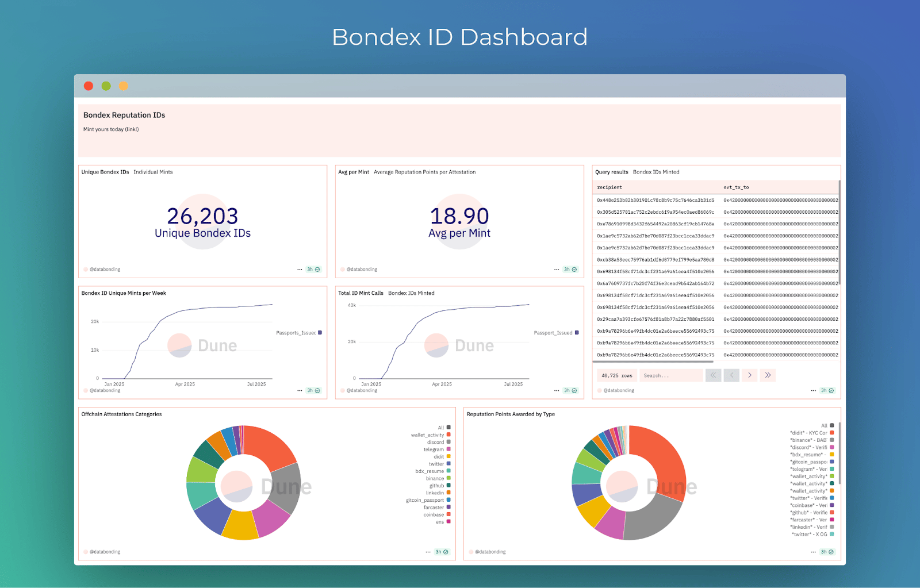Open three-dot menu on Reputation Points Awarded card
Image resolution: width=920 pixels, height=588 pixels.
pos(814,552)
